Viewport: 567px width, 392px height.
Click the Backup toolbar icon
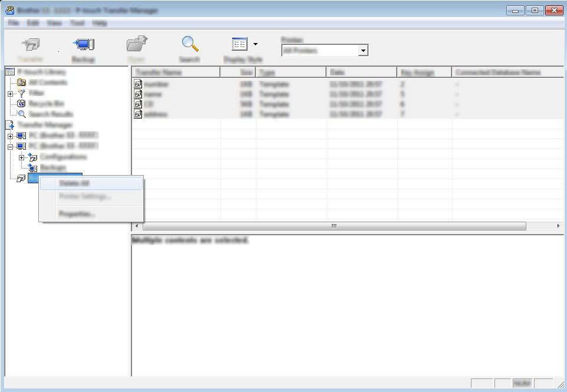(x=84, y=44)
